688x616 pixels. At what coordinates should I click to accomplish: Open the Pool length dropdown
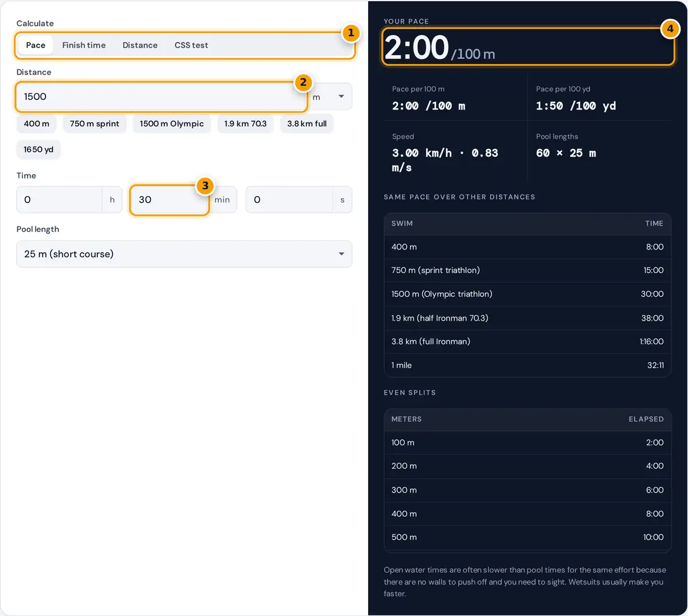[x=184, y=254]
